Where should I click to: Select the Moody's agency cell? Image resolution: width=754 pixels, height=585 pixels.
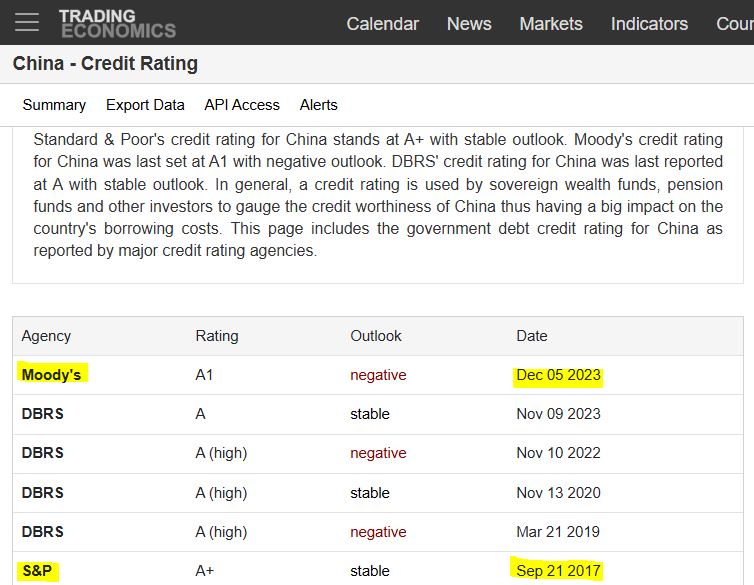(x=51, y=375)
